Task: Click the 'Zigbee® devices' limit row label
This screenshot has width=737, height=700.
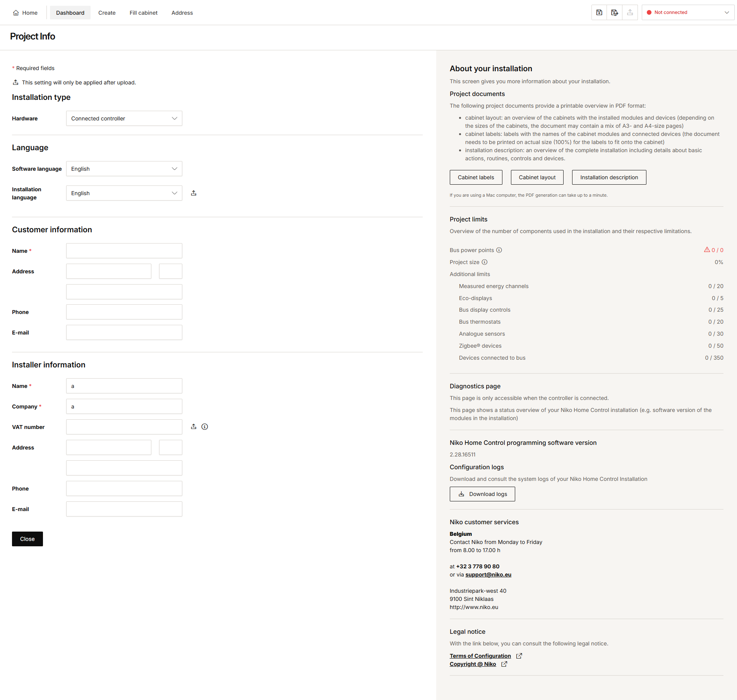Action: (x=480, y=346)
